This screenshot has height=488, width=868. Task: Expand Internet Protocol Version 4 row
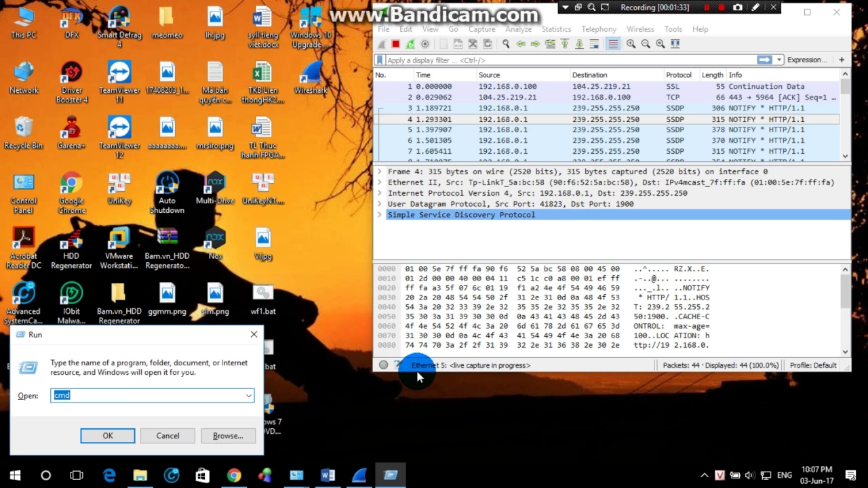click(x=380, y=193)
